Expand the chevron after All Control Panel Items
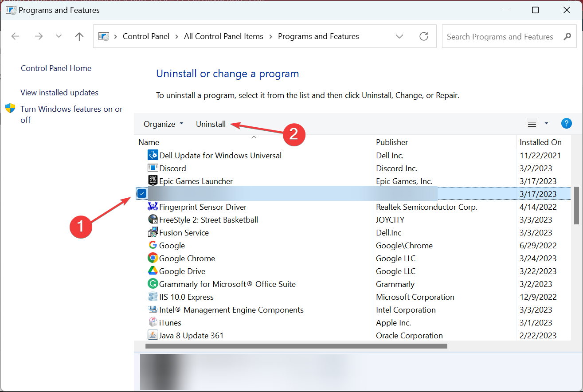The width and height of the screenshot is (583, 392). (x=271, y=36)
